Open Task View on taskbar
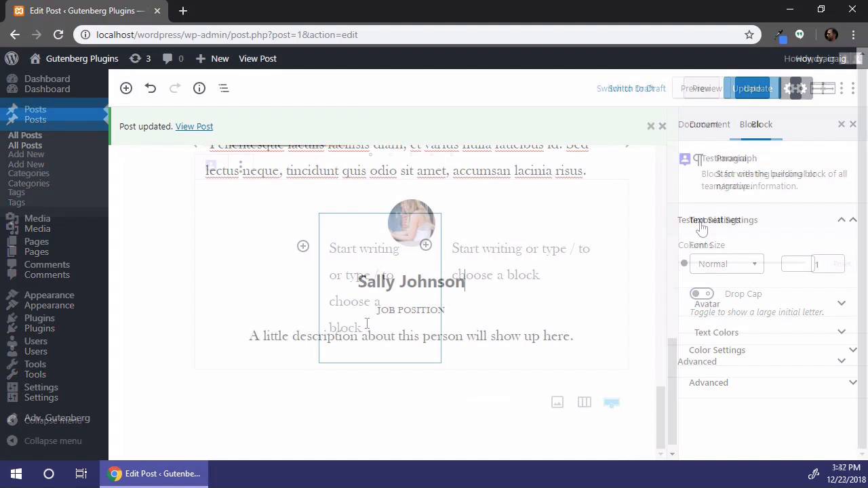This screenshot has width=868, height=488. point(81,474)
